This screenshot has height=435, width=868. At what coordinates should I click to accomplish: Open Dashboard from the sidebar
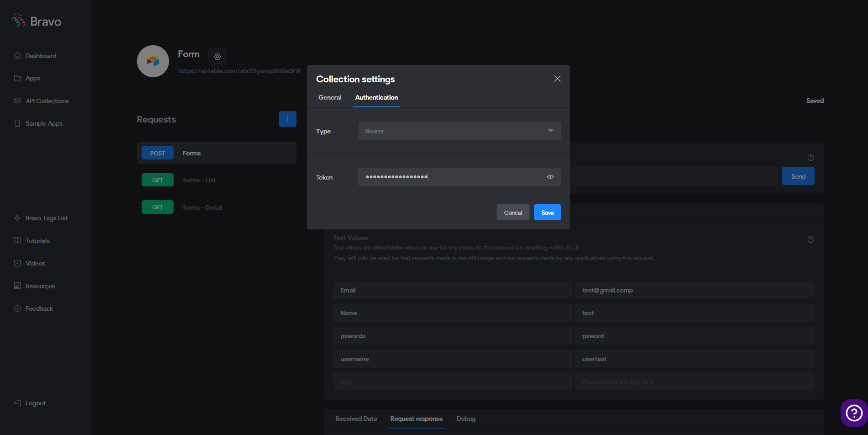pos(35,56)
